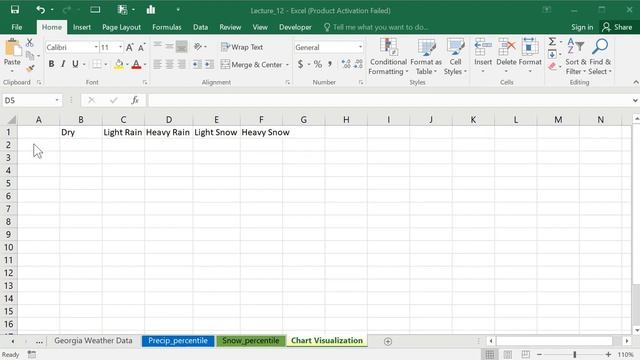This screenshot has height=360, width=640.
Task: Click the Zoom In plus button
Action: tap(608, 355)
